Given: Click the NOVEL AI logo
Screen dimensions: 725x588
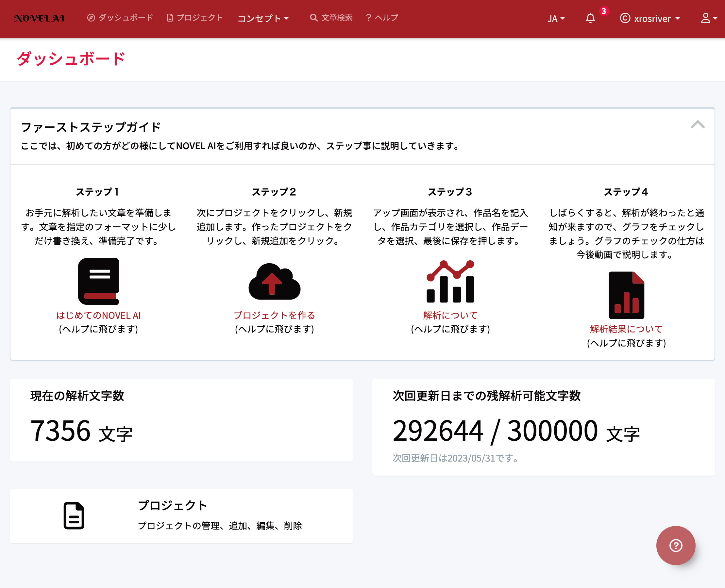Looking at the screenshot, I should point(39,18).
